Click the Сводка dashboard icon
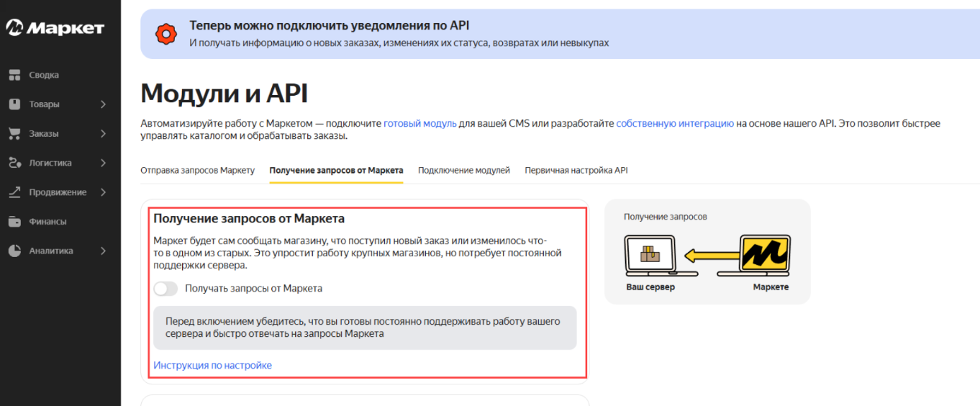The image size is (980, 406). [14, 75]
